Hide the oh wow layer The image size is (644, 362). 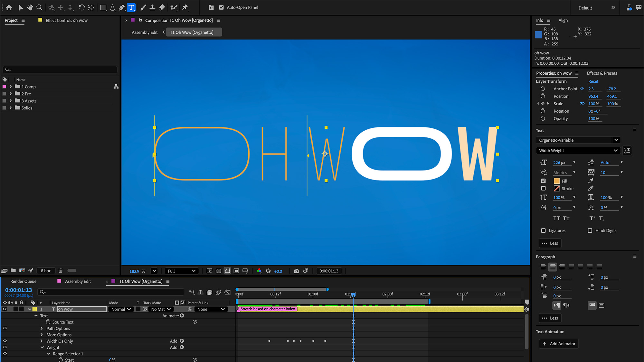5,309
